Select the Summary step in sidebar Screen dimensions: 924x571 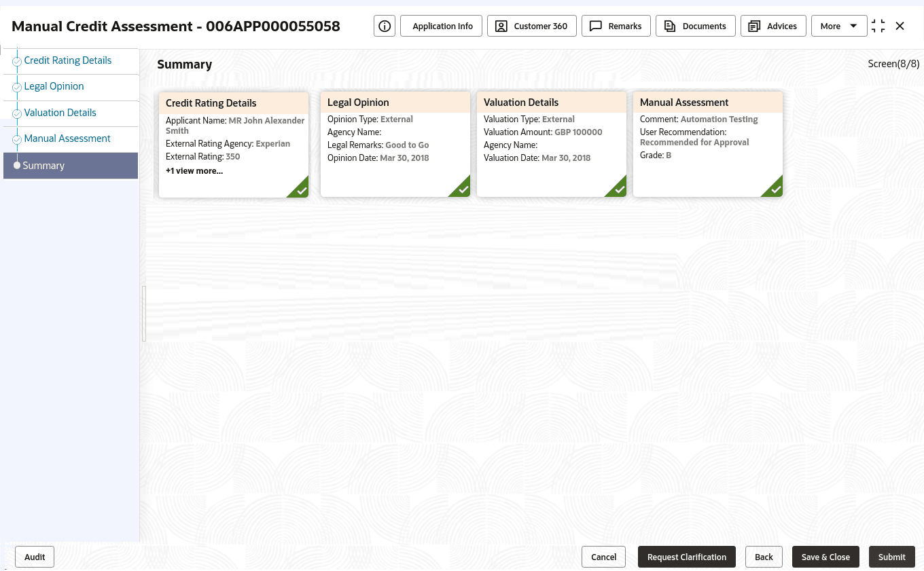tap(71, 166)
